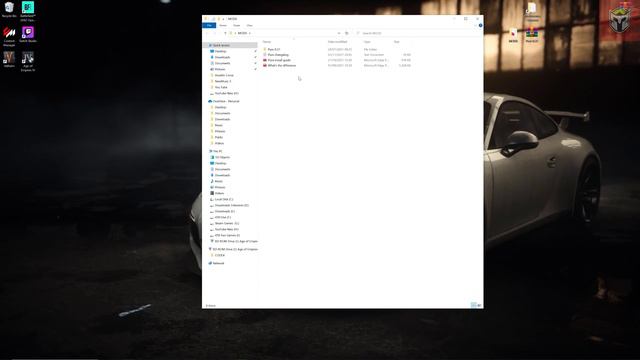Open Public folder under OneDrive

(219, 137)
